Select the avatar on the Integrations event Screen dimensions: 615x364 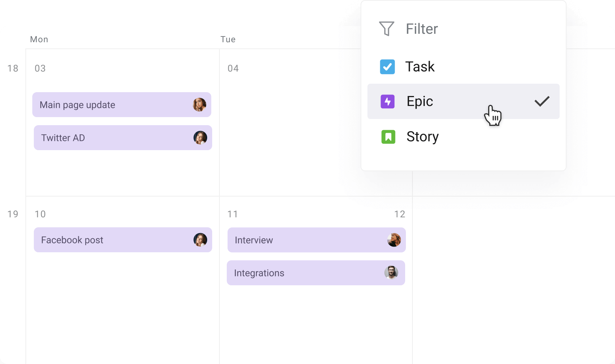(391, 273)
